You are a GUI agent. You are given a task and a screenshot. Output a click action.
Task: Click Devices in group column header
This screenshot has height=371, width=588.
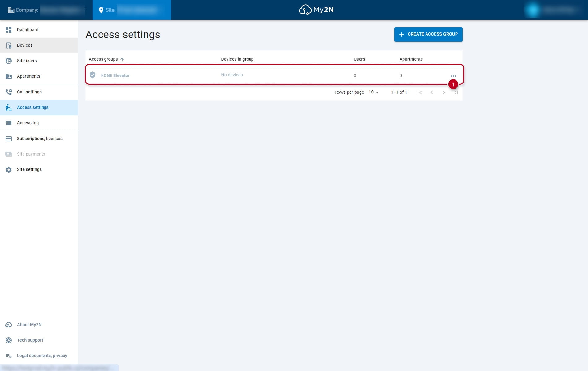click(x=237, y=59)
